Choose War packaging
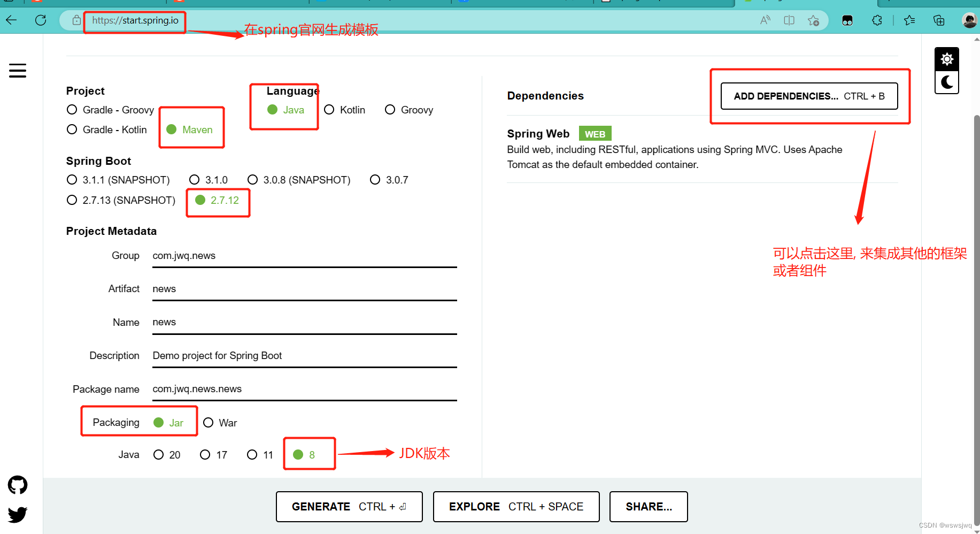980x534 pixels. pyautogui.click(x=220, y=423)
